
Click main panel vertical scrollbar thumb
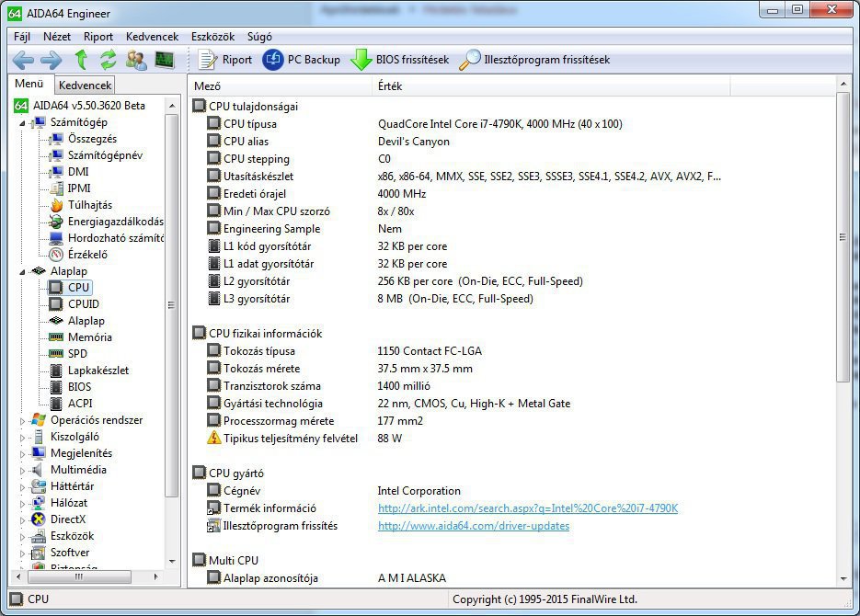pos(843,237)
